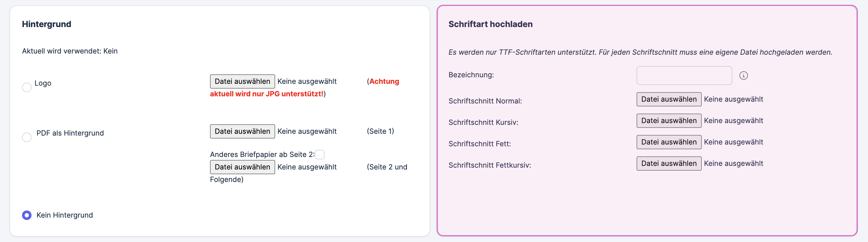
Task: Click Datei auswählen for Logo upload
Action: (x=242, y=81)
